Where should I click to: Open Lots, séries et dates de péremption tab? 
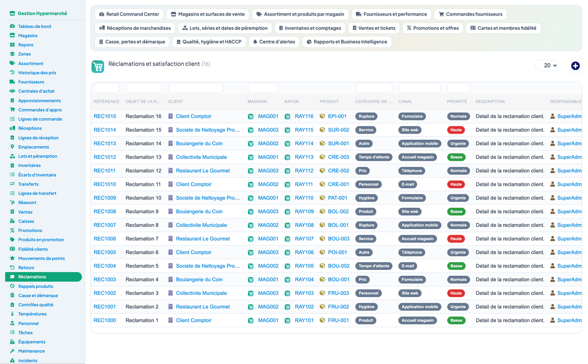[225, 28]
